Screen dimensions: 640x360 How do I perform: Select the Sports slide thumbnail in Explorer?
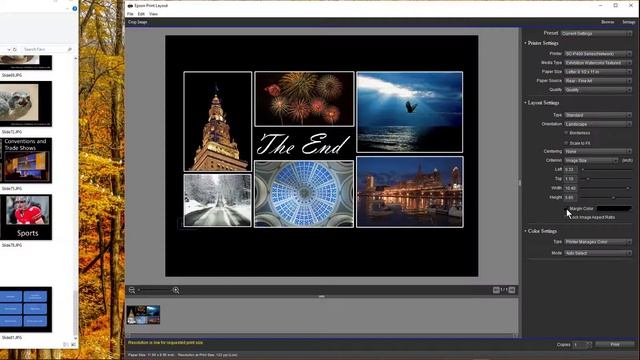(x=26, y=217)
